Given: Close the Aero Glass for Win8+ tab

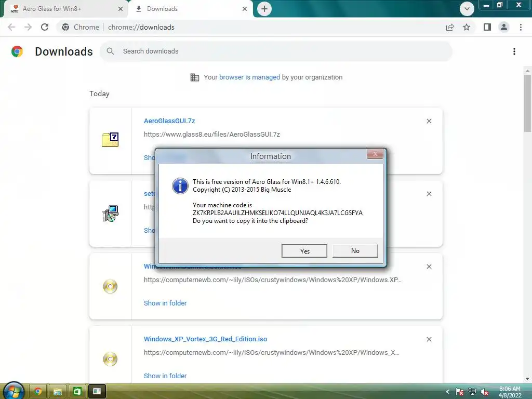Looking at the screenshot, I should [x=121, y=9].
